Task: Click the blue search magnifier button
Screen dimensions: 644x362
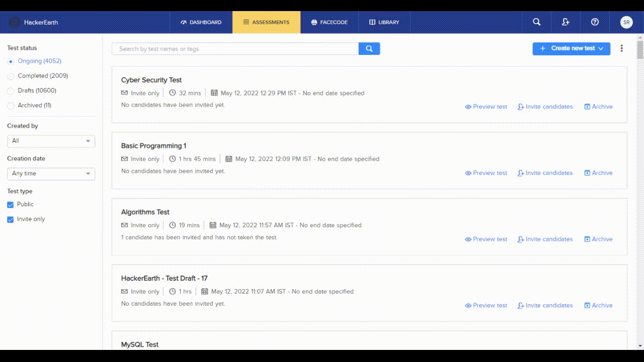Action: [369, 48]
